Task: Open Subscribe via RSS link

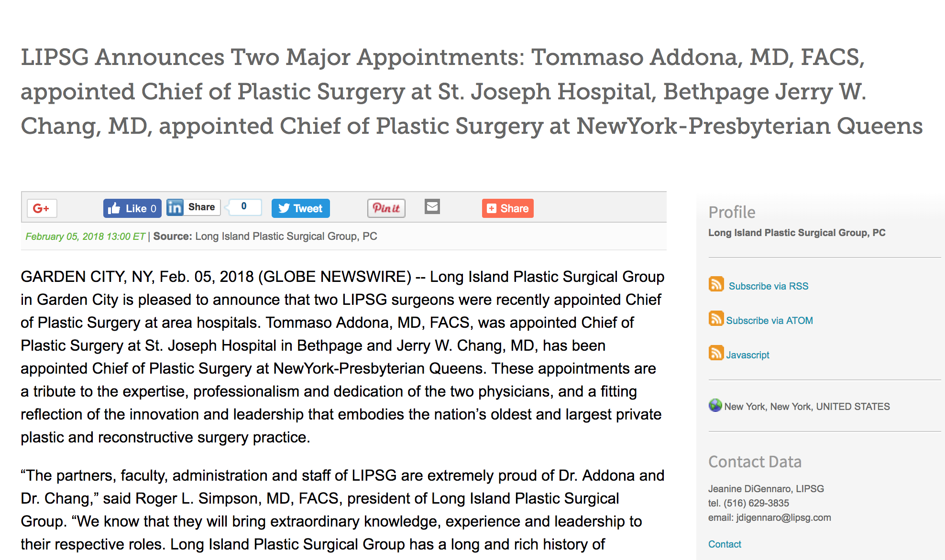Action: coord(768,286)
